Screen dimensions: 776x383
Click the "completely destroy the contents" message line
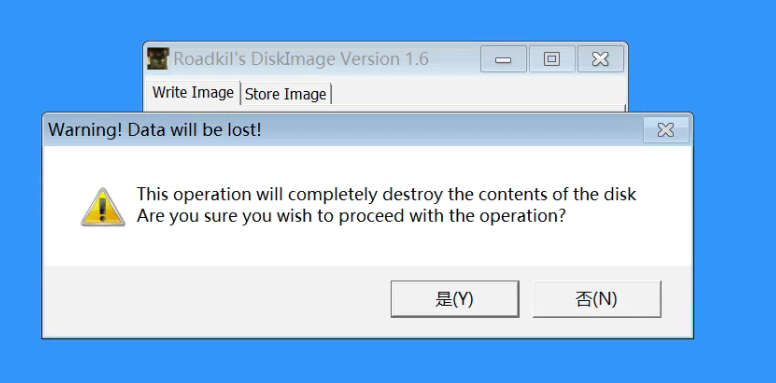click(x=386, y=194)
